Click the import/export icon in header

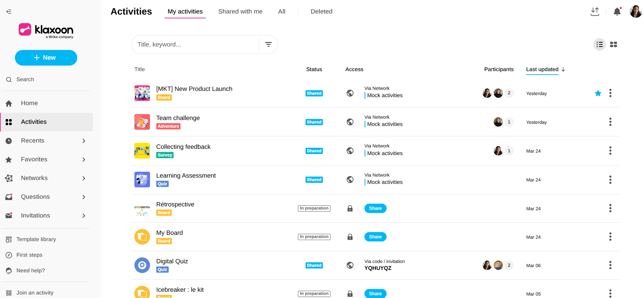[x=595, y=12]
